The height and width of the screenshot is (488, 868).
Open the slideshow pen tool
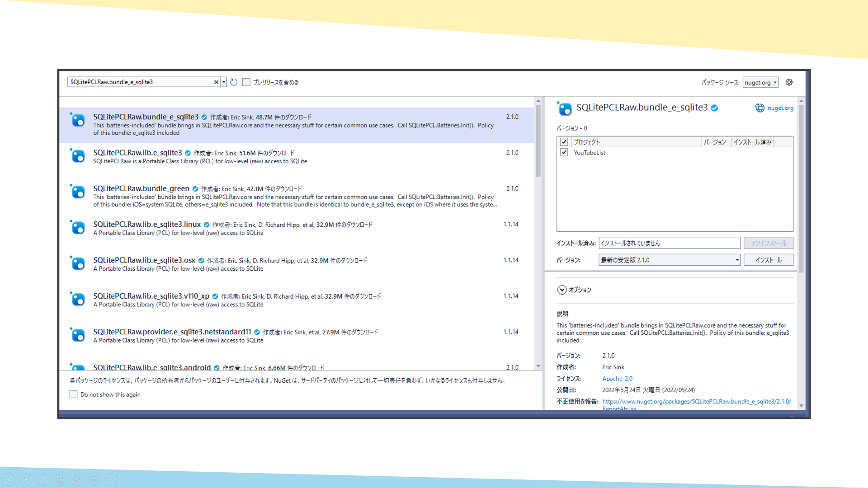click(x=43, y=479)
